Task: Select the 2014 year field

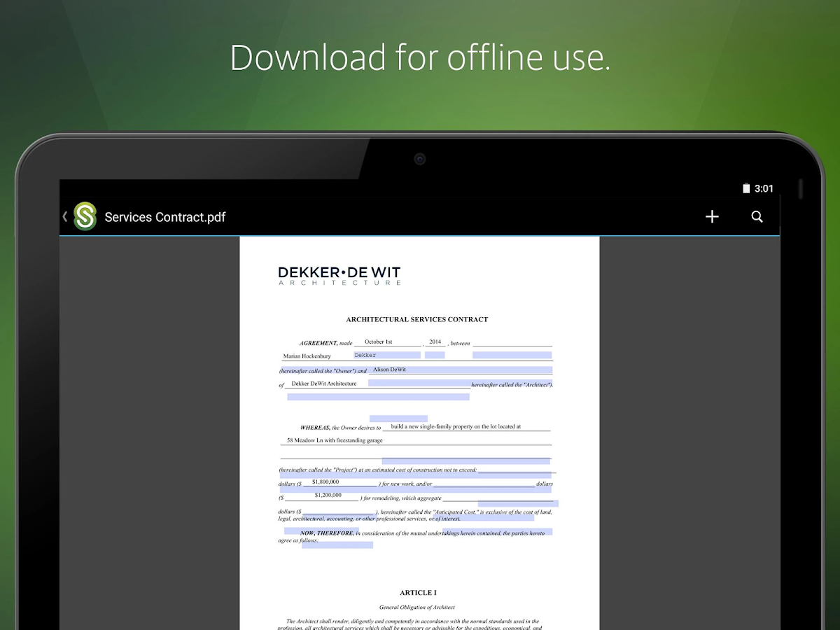Action: pyautogui.click(x=435, y=342)
